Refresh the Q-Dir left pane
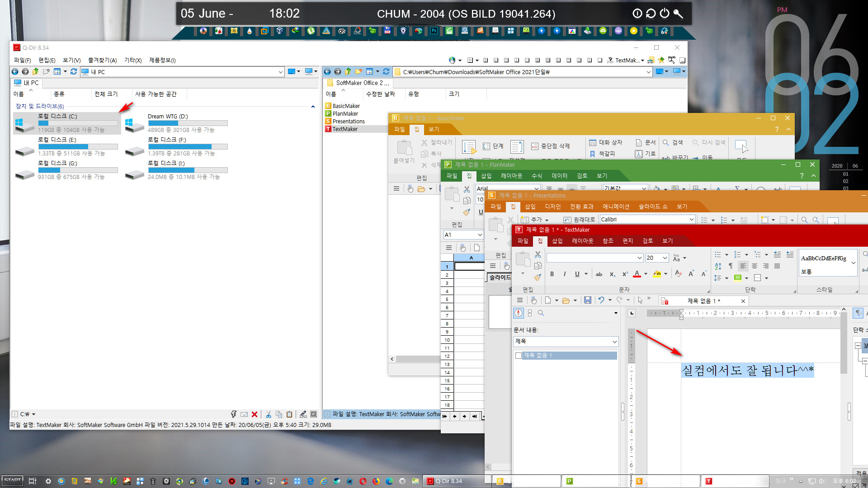 tap(74, 71)
